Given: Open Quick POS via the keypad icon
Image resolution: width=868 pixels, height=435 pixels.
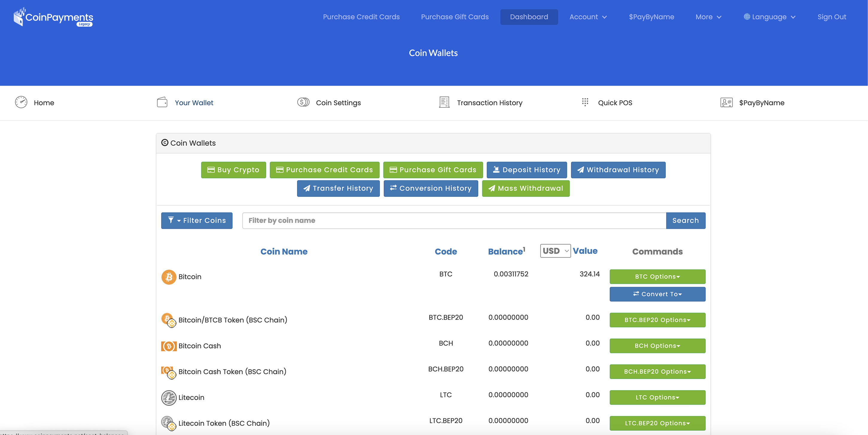Looking at the screenshot, I should (x=585, y=102).
